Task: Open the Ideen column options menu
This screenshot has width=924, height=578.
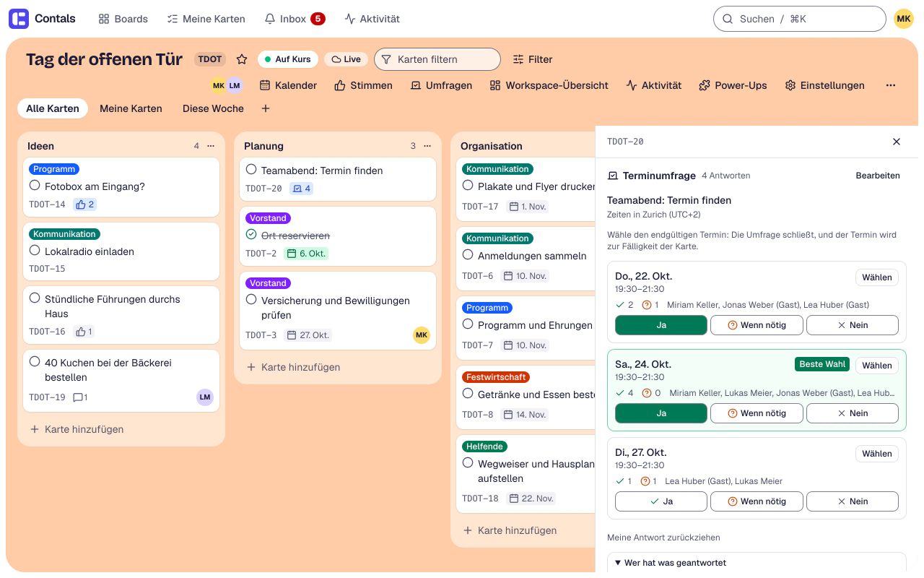Action: [211, 146]
